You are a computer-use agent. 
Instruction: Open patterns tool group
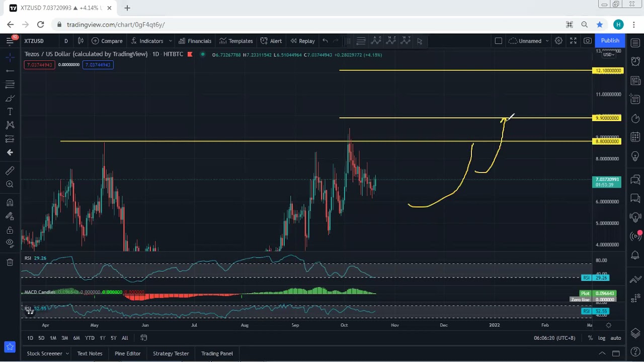pos(10,125)
